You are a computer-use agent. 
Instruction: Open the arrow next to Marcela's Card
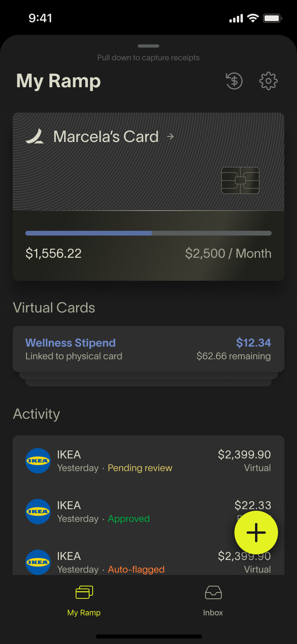tap(170, 136)
